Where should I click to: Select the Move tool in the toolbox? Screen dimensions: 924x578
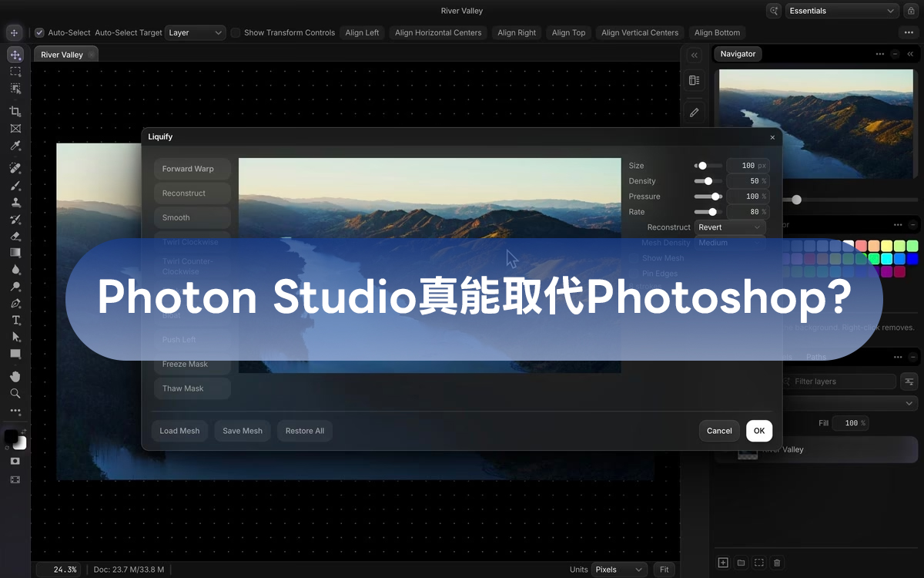[x=15, y=55]
